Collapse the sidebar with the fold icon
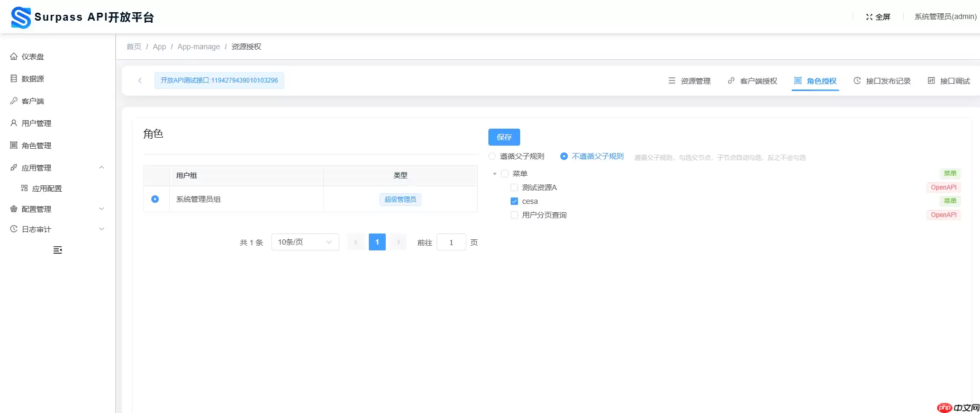Image resolution: width=980 pixels, height=413 pixels. click(x=58, y=250)
